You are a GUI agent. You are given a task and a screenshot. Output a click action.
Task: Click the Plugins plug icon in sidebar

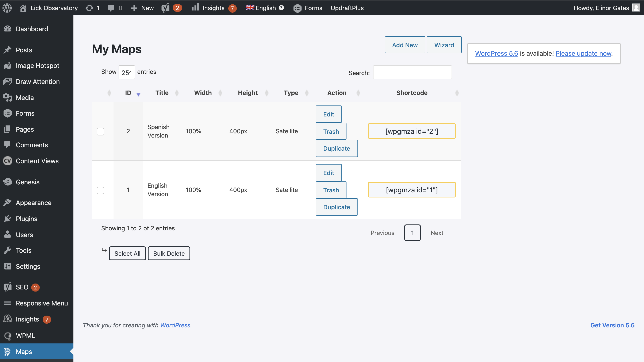click(x=8, y=219)
